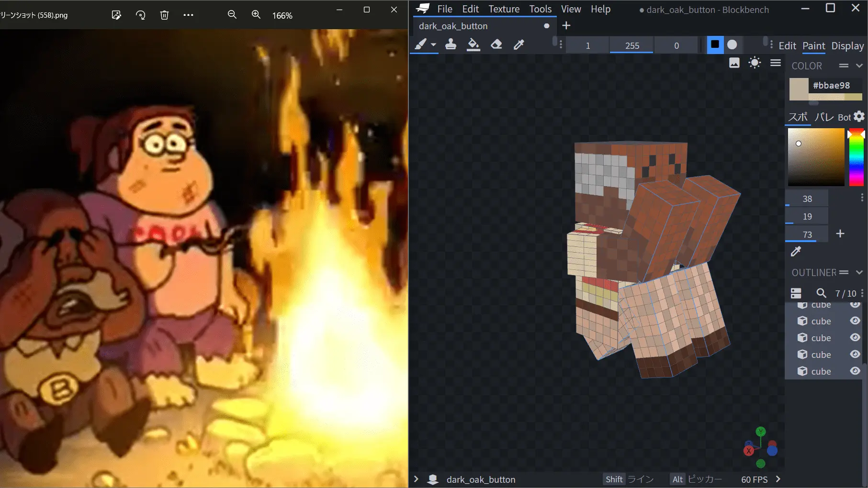Add current color to palette with plus
The width and height of the screenshot is (868, 488).
point(840,233)
